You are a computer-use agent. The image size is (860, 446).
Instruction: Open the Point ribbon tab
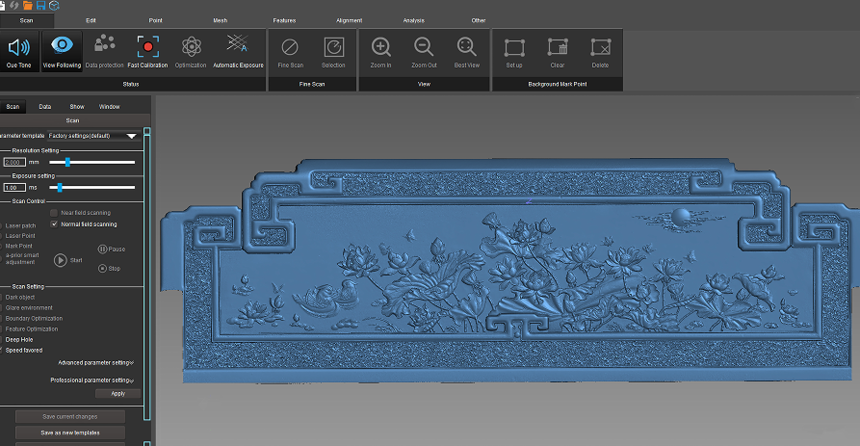(x=155, y=20)
